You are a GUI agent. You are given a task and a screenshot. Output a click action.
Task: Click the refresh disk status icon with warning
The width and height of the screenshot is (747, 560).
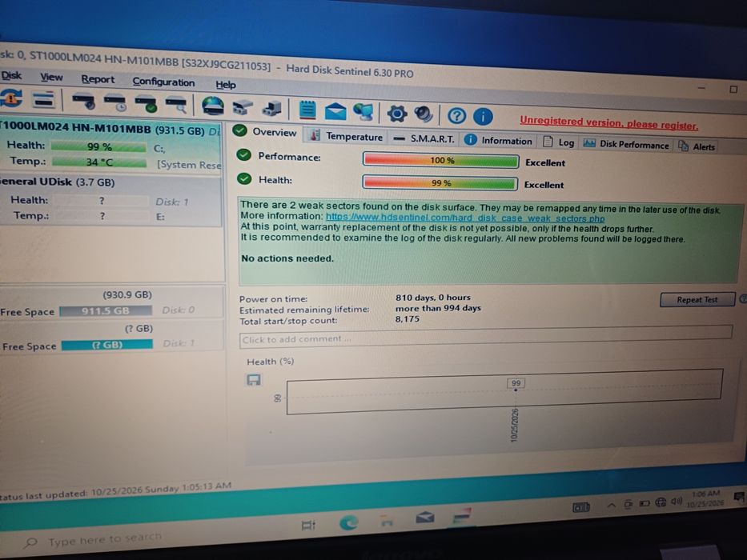[x=11, y=98]
